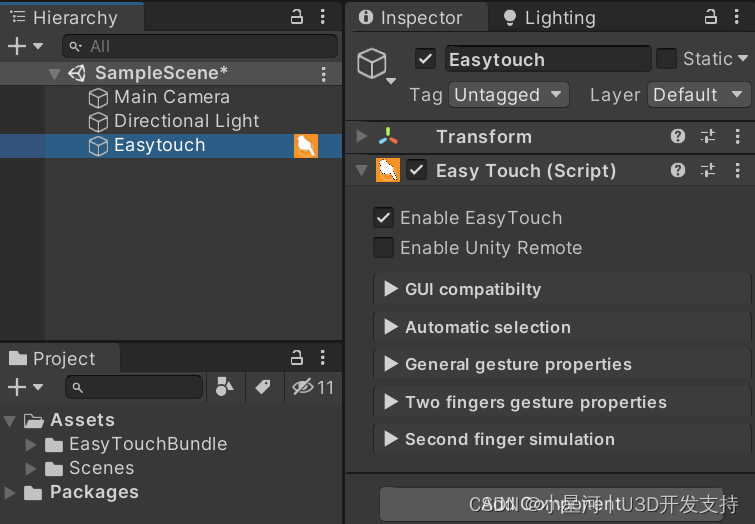Screen dimensions: 755x524
Task: Open Easy Touch script help icon
Action: [x=677, y=170]
